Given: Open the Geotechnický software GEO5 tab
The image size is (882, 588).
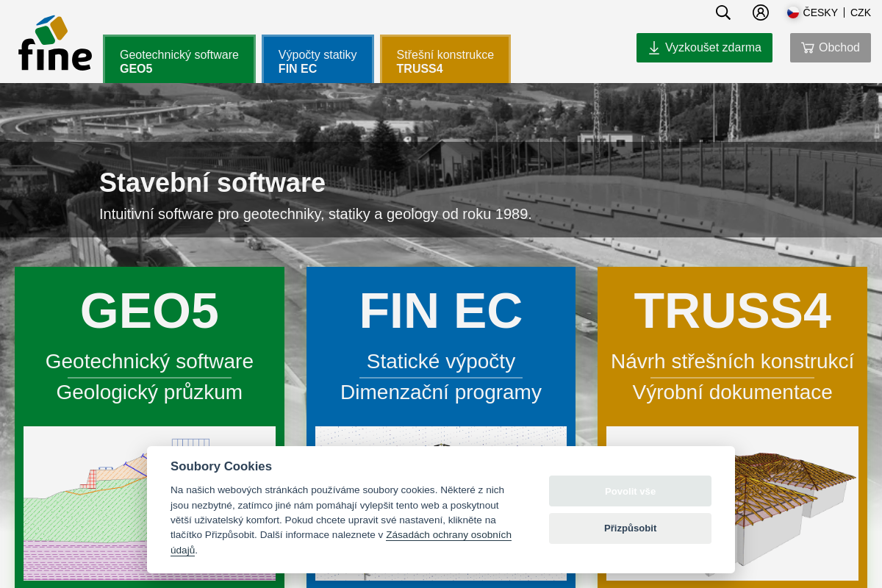Looking at the screenshot, I should point(179,60).
